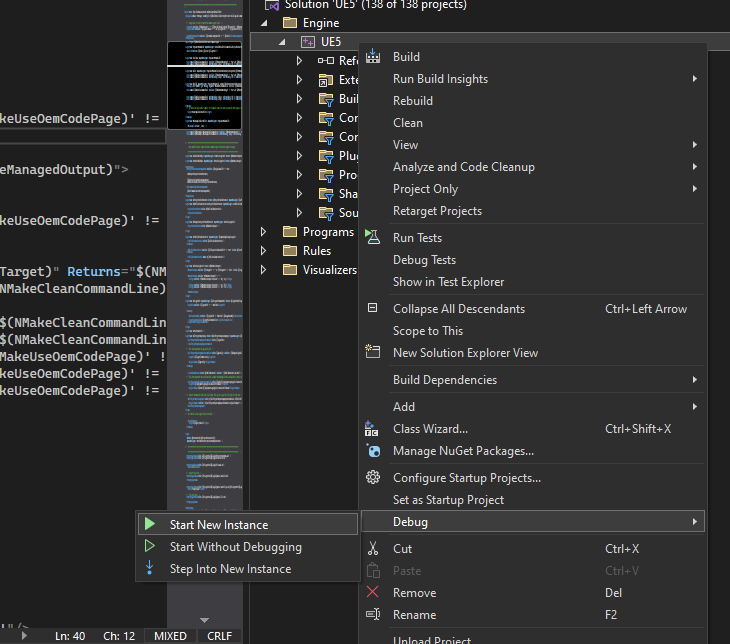Click the Collapse All Descendants icon

[x=372, y=308]
